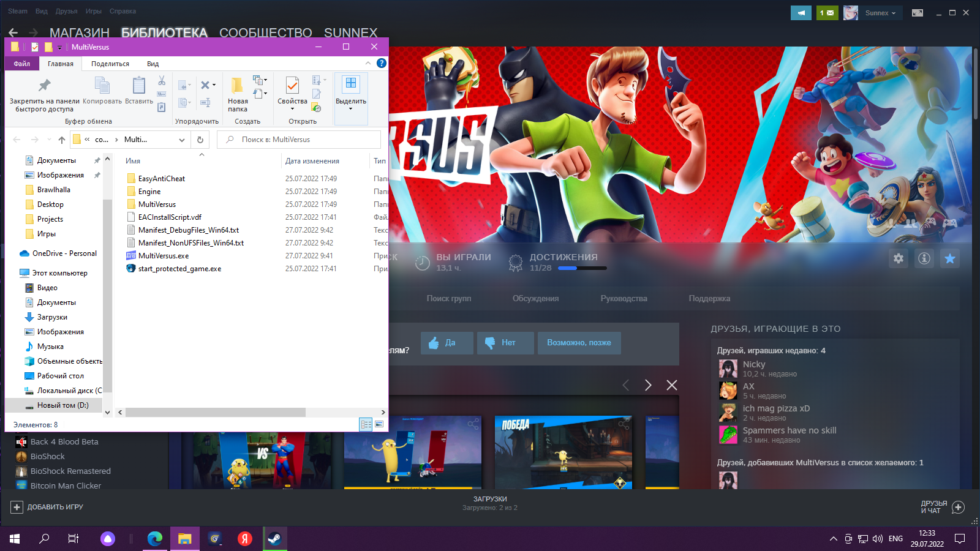Expand address bar history dropdown

pyautogui.click(x=182, y=140)
